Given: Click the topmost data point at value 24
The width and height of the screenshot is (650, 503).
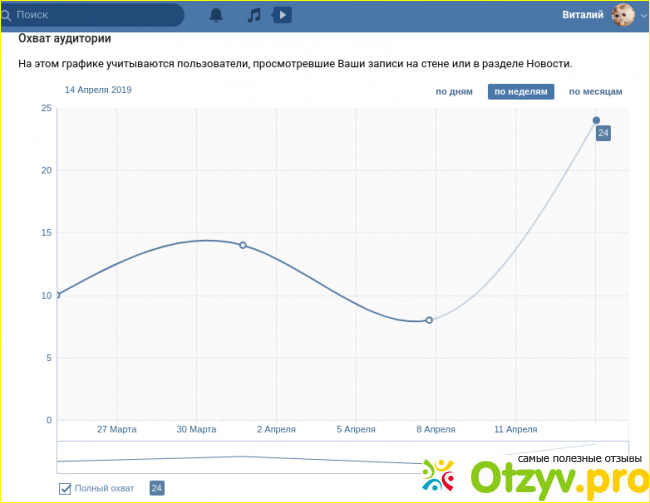Looking at the screenshot, I should coord(596,120).
